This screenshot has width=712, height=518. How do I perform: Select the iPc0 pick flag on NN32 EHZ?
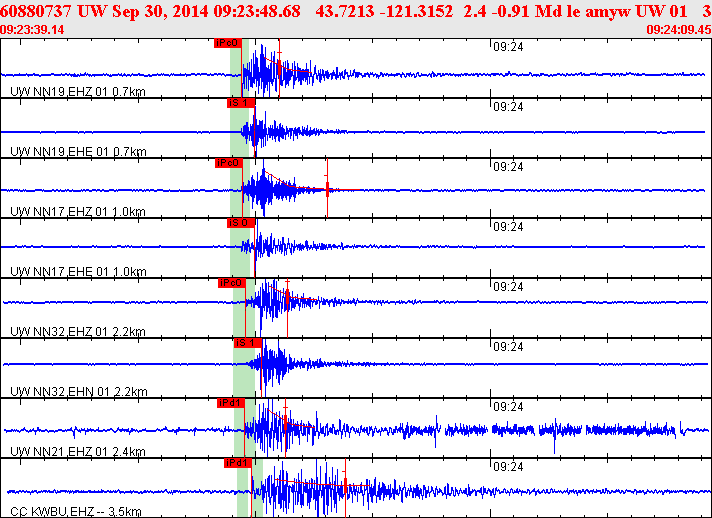[x=232, y=283]
